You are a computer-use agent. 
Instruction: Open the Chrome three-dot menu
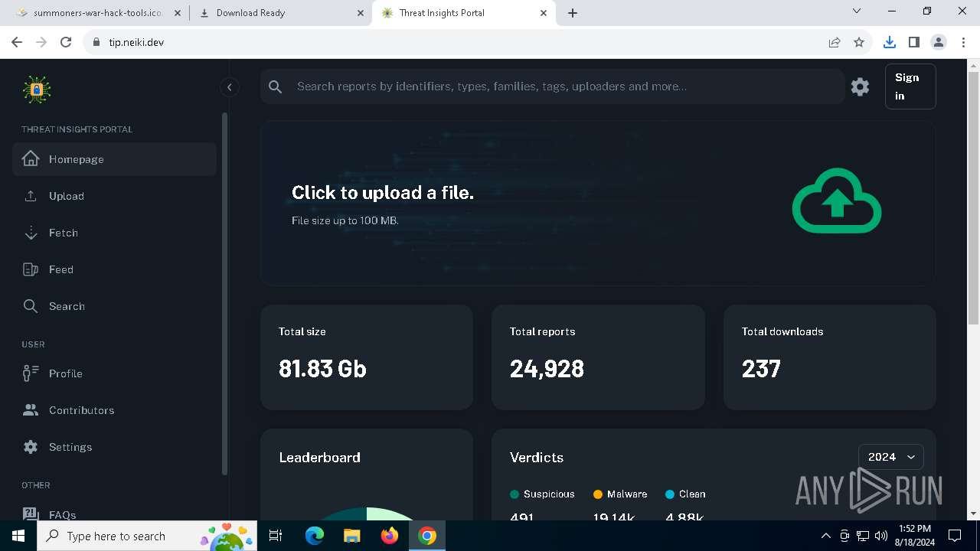pos(963,42)
